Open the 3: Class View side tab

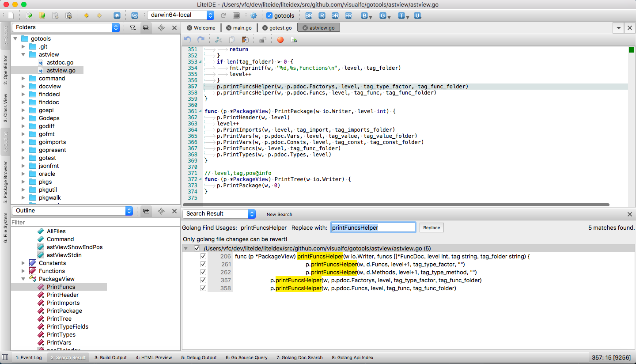[5, 108]
